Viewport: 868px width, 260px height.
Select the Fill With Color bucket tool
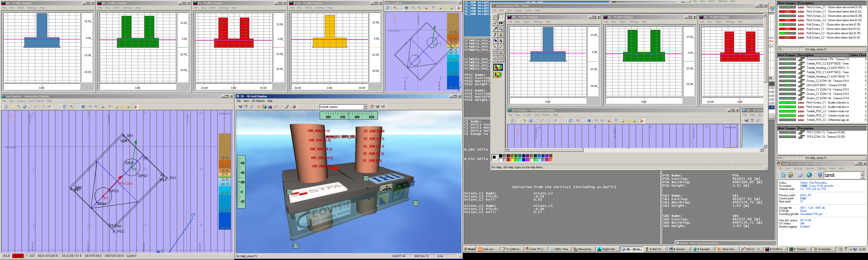pos(501,23)
